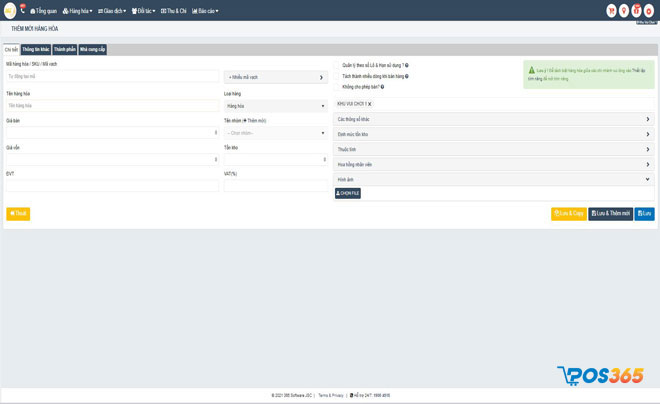Viewport: 660px width, 404px height.
Task: Switch to the 'Thành phần' tab
Action: point(65,49)
